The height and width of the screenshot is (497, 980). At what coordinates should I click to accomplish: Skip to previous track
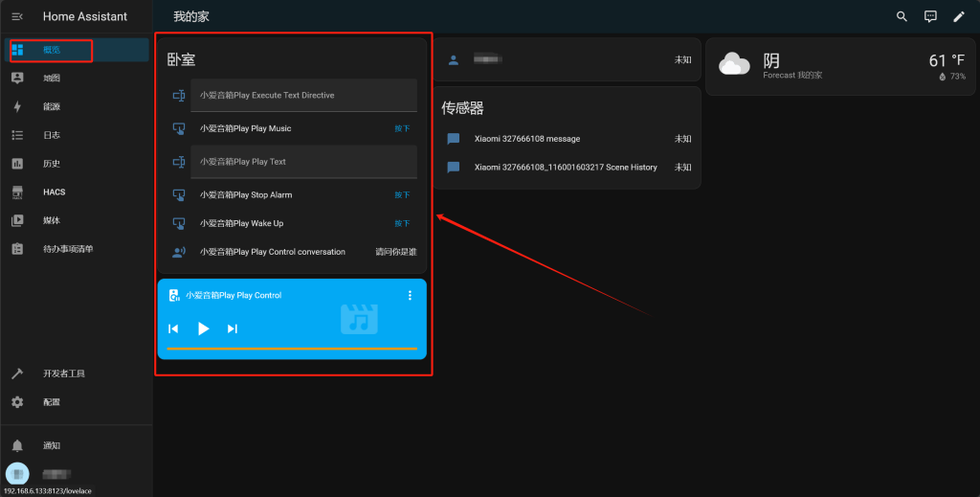174,328
